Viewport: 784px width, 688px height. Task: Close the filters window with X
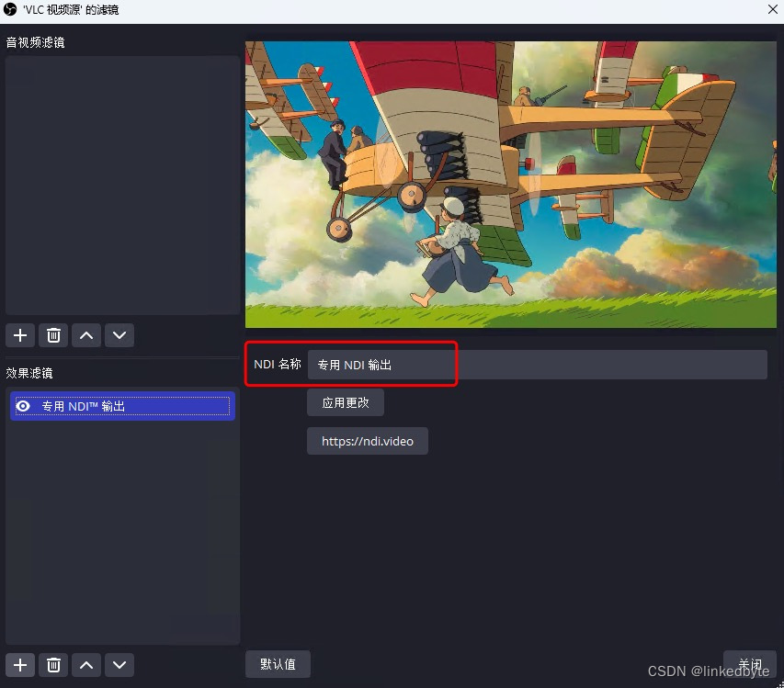click(x=772, y=9)
